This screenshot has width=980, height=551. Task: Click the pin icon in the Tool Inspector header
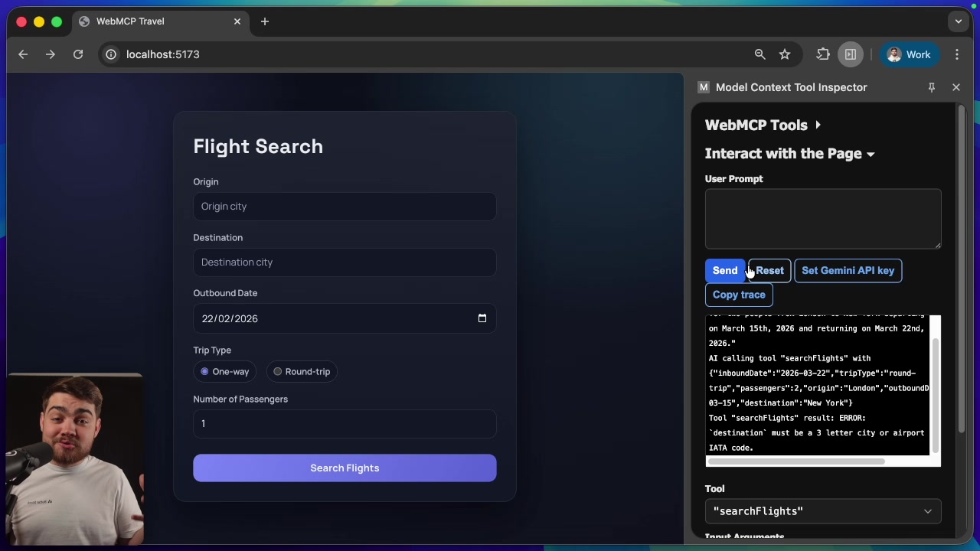click(932, 87)
